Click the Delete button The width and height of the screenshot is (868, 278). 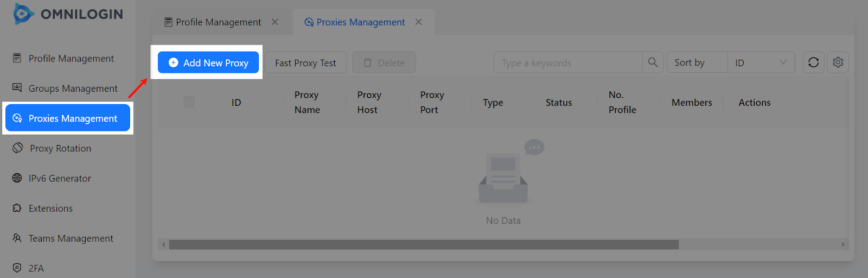384,63
